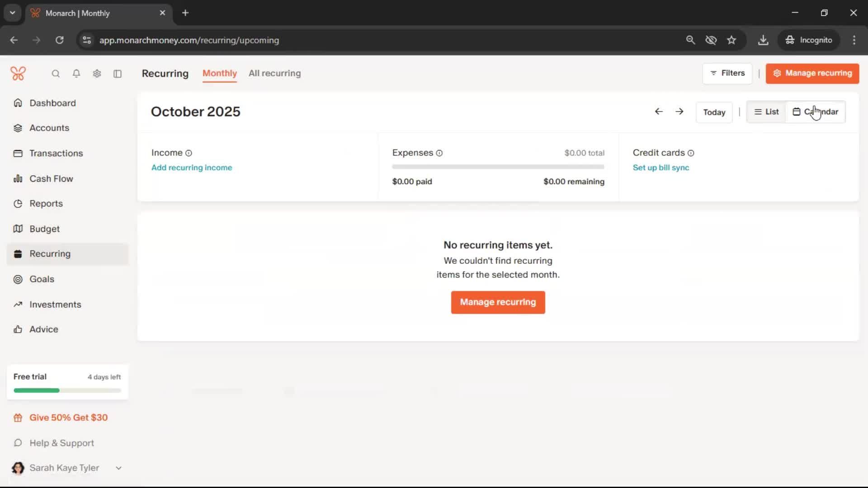The width and height of the screenshot is (868, 488).
Task: Open Cash Flow in sidebar
Action: pos(51,178)
